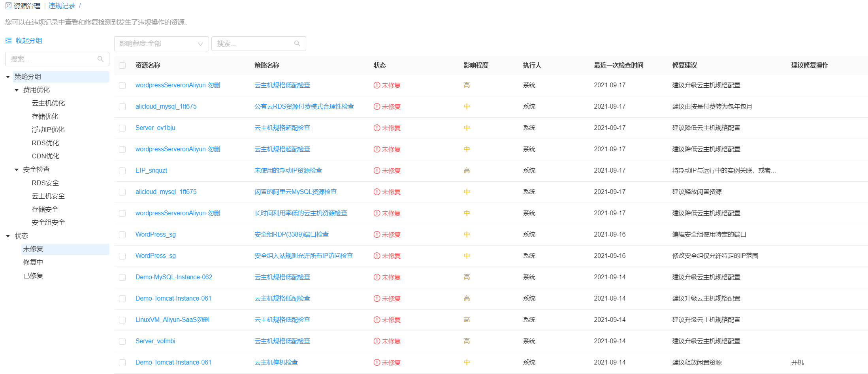The height and width of the screenshot is (374, 868).
Task: Select RDS安全 in the tree
Action: 45,183
